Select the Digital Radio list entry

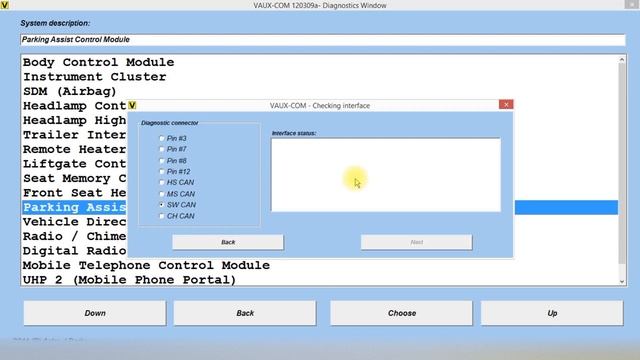point(75,251)
